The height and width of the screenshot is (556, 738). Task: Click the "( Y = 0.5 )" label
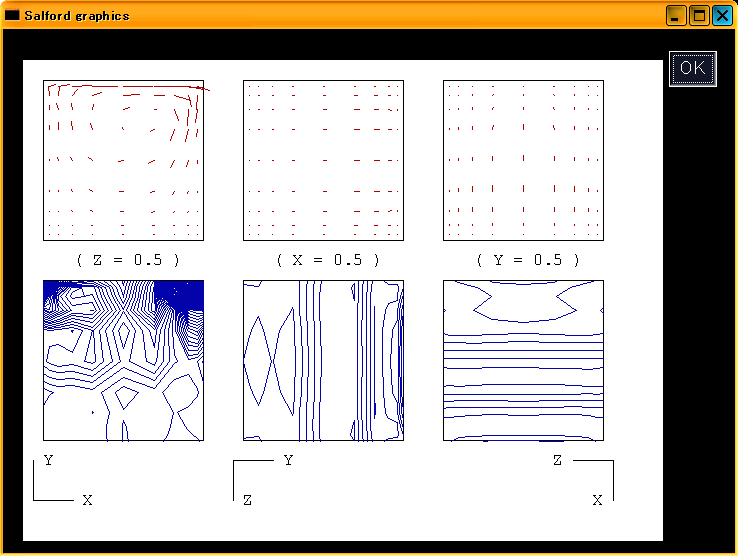pos(528,260)
